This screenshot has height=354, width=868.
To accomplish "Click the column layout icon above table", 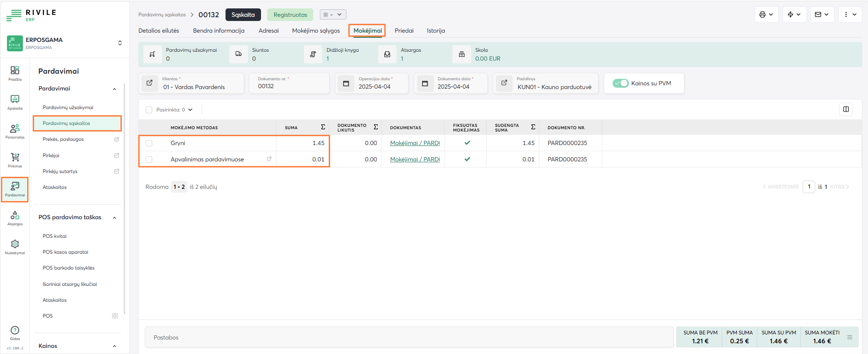I will point(846,109).
